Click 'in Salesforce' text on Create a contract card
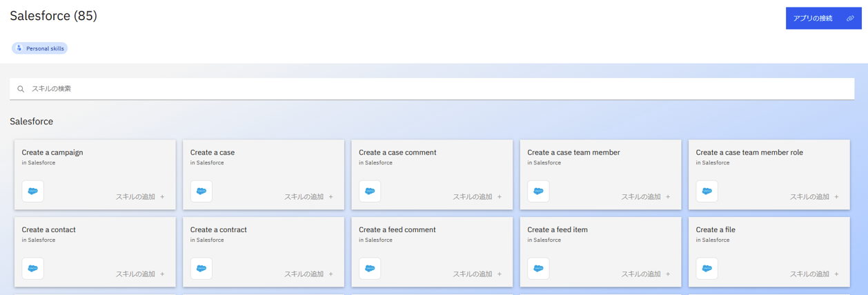This screenshot has width=868, height=295. 207,240
